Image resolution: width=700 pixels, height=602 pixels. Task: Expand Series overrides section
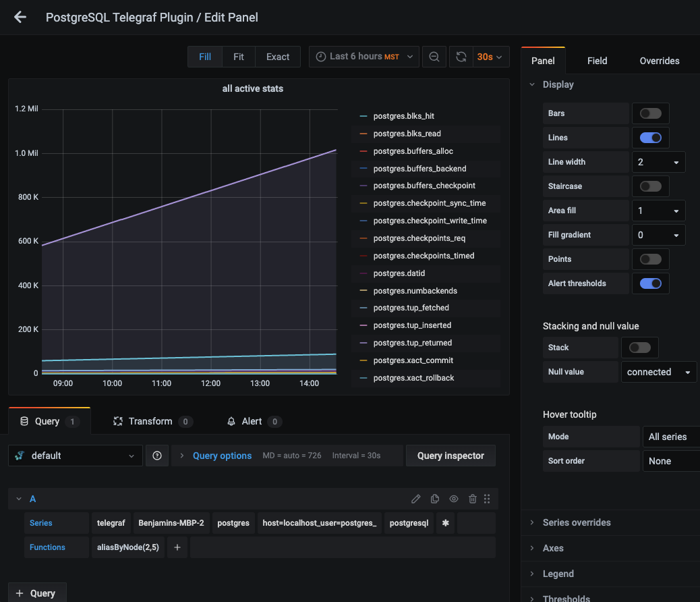click(x=577, y=522)
